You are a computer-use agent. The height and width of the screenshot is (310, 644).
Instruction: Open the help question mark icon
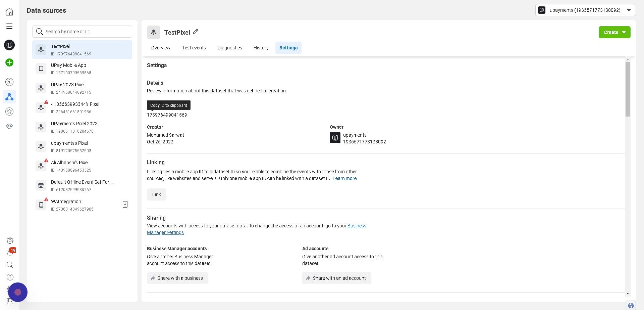pyautogui.click(x=10, y=277)
